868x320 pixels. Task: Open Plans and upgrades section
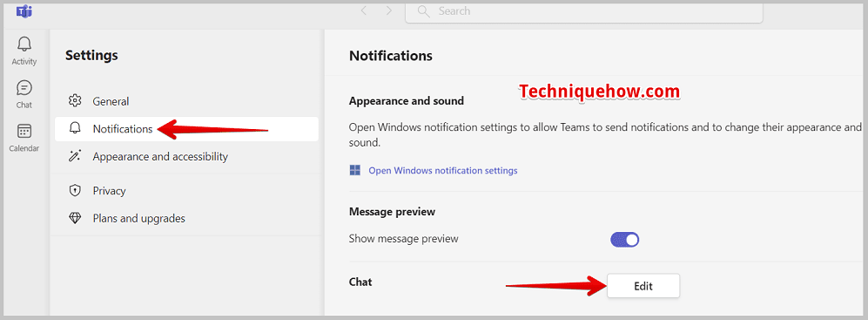point(186,218)
